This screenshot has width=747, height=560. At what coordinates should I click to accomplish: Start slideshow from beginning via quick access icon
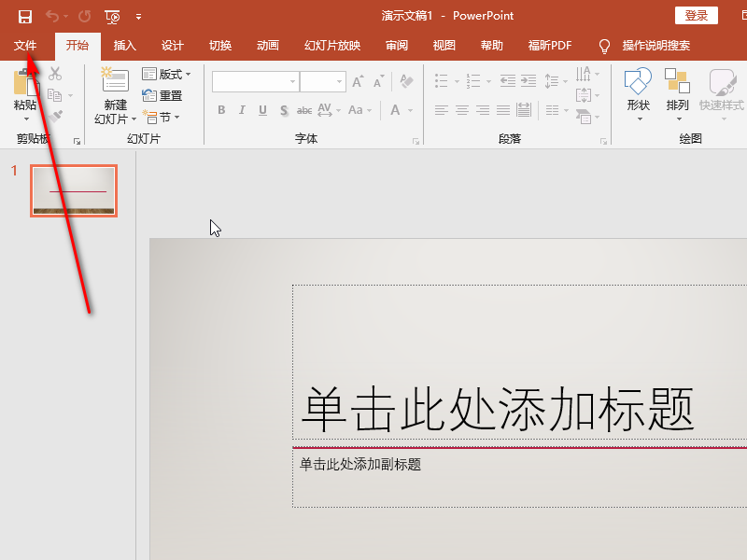pyautogui.click(x=112, y=17)
